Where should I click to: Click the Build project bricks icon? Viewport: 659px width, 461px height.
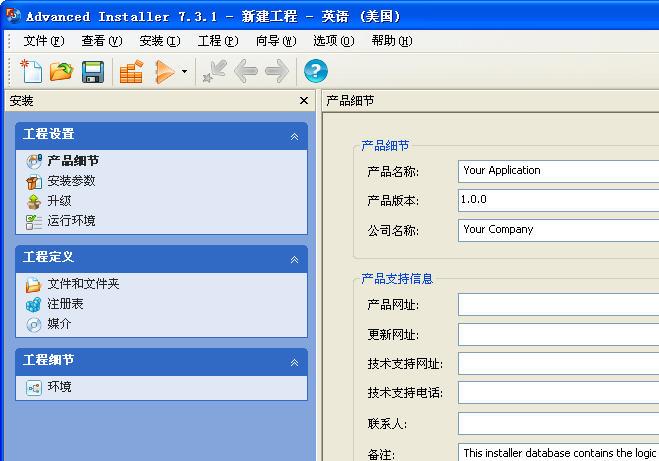pos(131,71)
